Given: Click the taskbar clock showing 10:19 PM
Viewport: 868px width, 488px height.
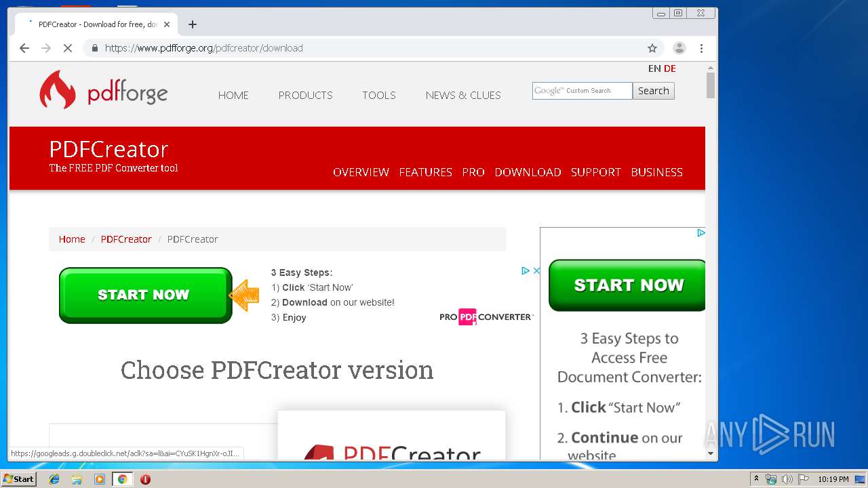Looking at the screenshot, I should tap(833, 479).
